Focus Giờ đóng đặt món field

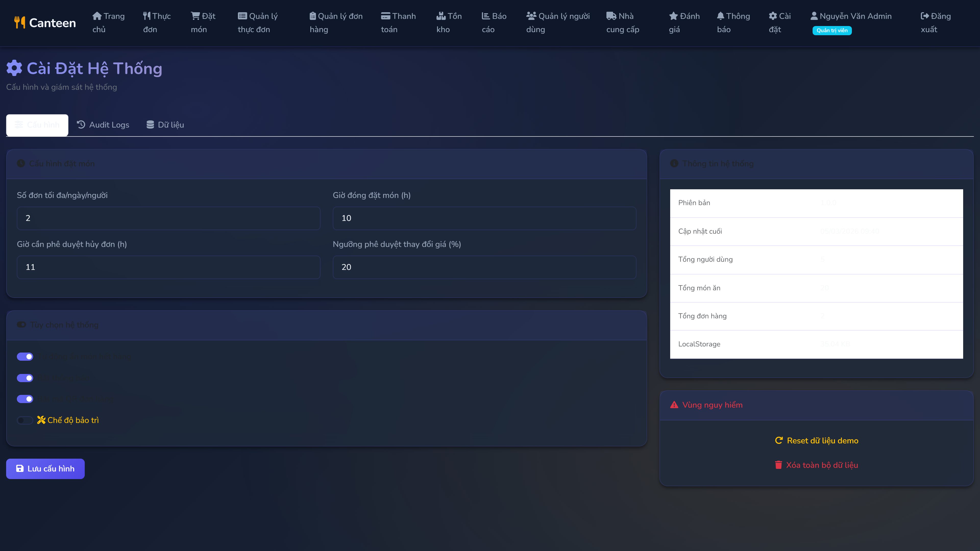484,218
